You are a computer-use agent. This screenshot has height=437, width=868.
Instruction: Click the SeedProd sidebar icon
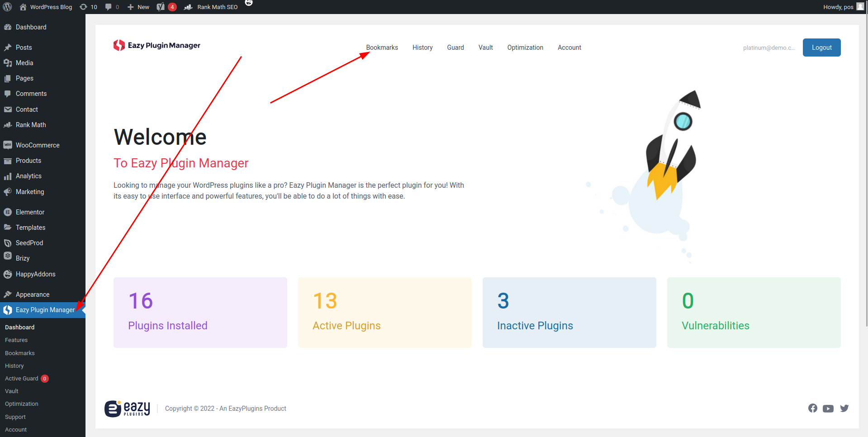point(8,242)
